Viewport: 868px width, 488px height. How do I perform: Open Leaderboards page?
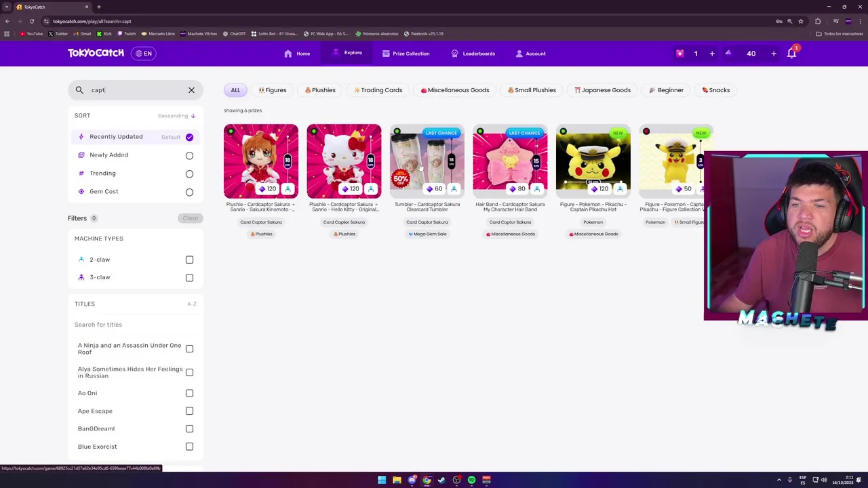click(x=473, y=54)
